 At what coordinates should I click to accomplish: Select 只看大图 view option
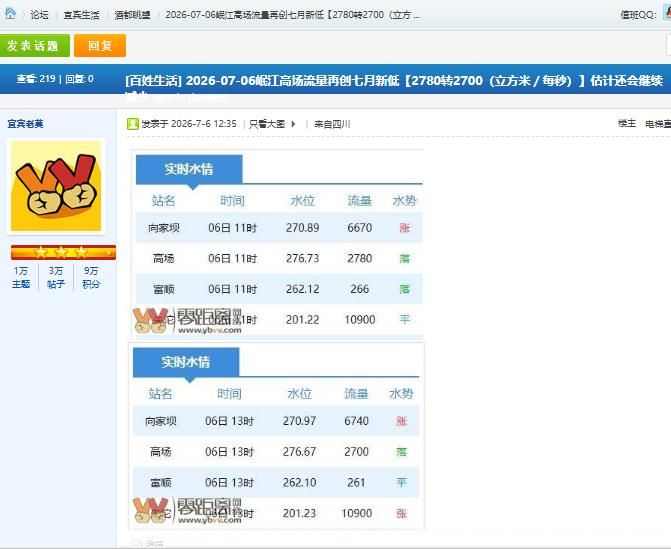[x=267, y=124]
